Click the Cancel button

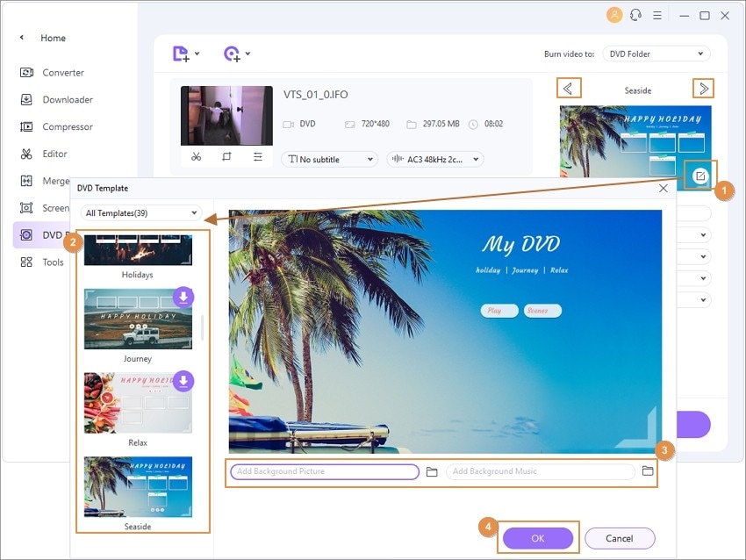[x=620, y=538]
